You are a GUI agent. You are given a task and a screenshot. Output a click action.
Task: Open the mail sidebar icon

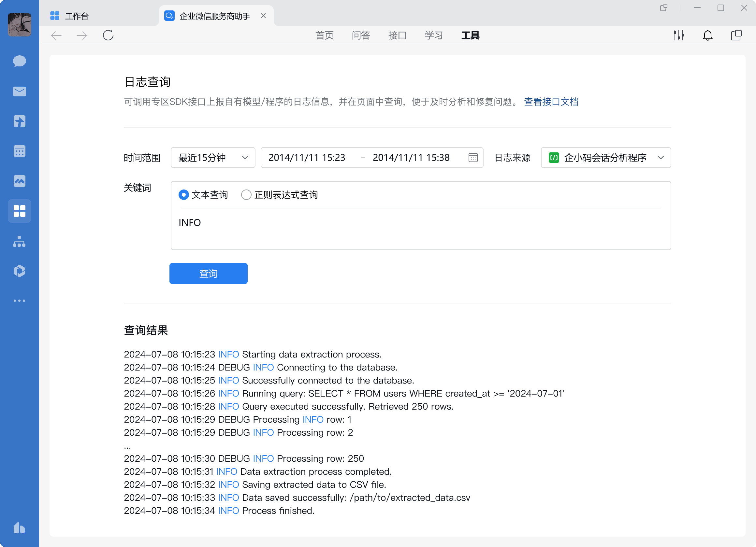pyautogui.click(x=19, y=91)
